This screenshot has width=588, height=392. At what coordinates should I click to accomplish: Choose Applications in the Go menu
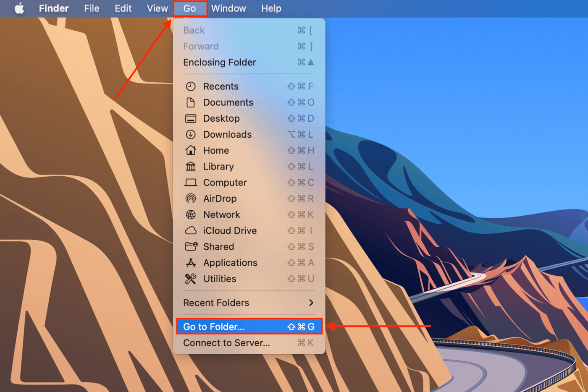click(x=249, y=263)
